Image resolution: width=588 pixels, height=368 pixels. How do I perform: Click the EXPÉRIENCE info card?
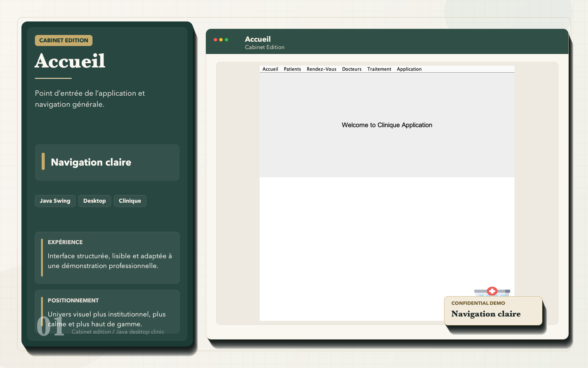point(107,258)
